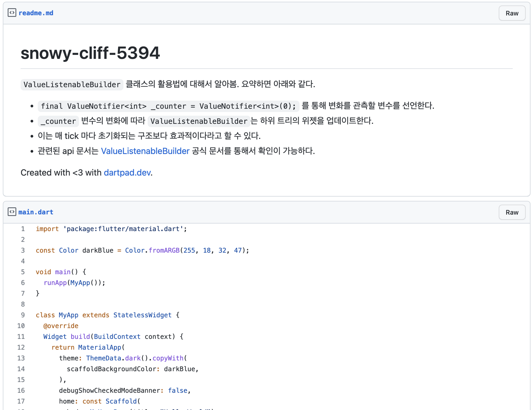
Task: Select line number 3 in main.dart
Action: 23,251
